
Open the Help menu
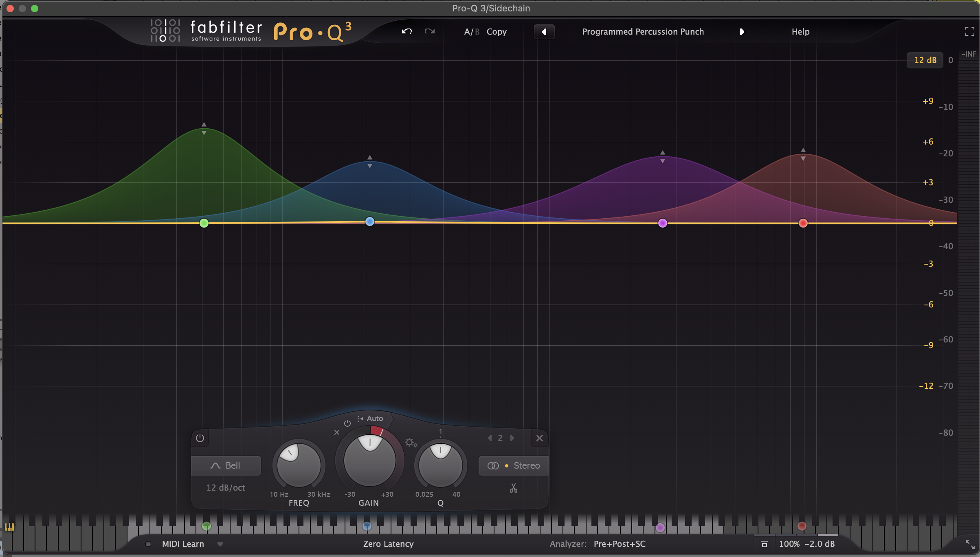click(800, 31)
